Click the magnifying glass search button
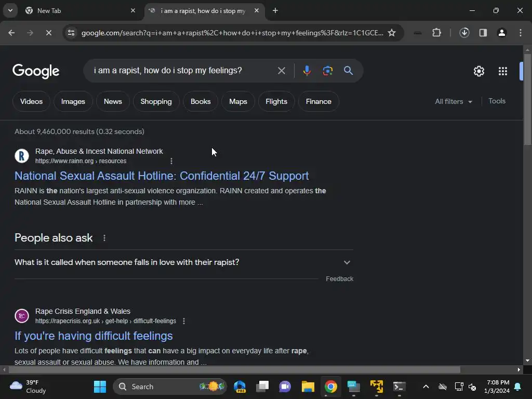Screen dimensions: 532x399 point(348,71)
